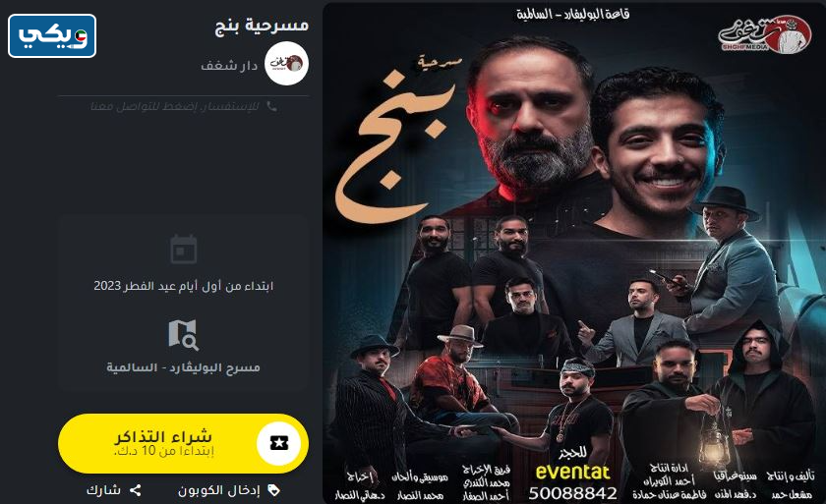Click the map search location icon
Image resolution: width=826 pixels, height=504 pixels.
(184, 334)
